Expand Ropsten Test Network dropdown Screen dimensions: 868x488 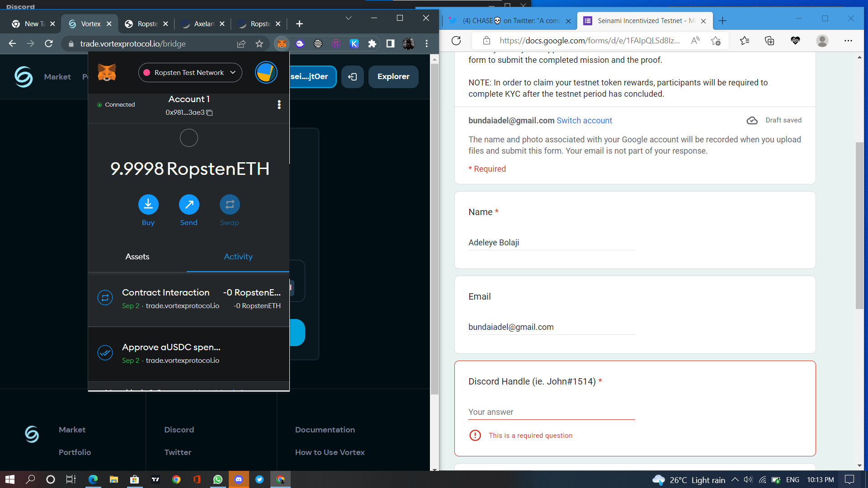[190, 73]
